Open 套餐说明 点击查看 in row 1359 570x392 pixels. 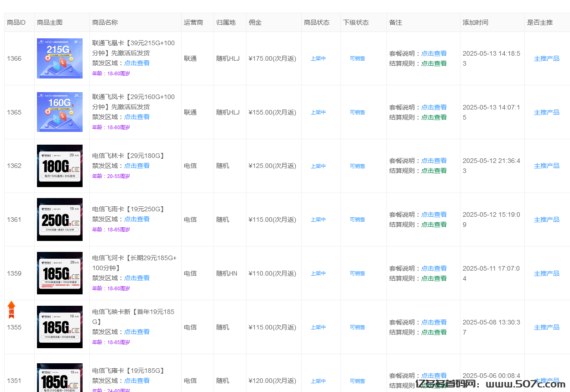[434, 268]
